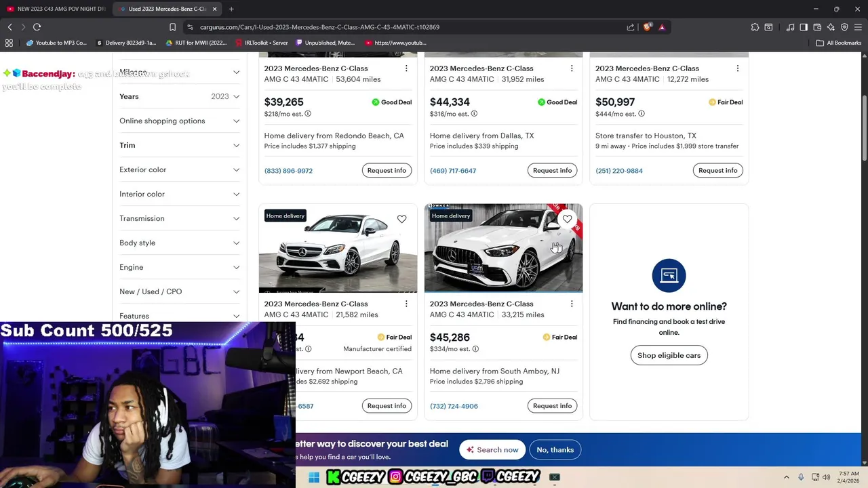Open the browser hamburger menu
This screenshot has width=868, height=488.
coord(858,27)
